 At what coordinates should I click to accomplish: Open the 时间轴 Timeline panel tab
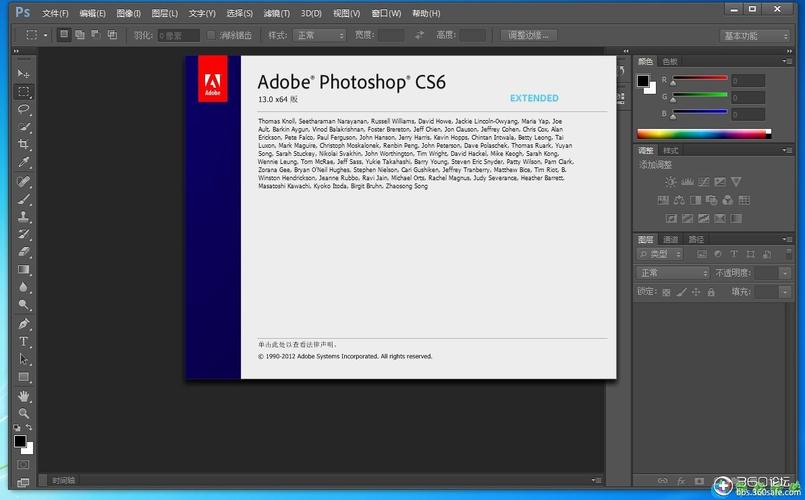[64, 480]
